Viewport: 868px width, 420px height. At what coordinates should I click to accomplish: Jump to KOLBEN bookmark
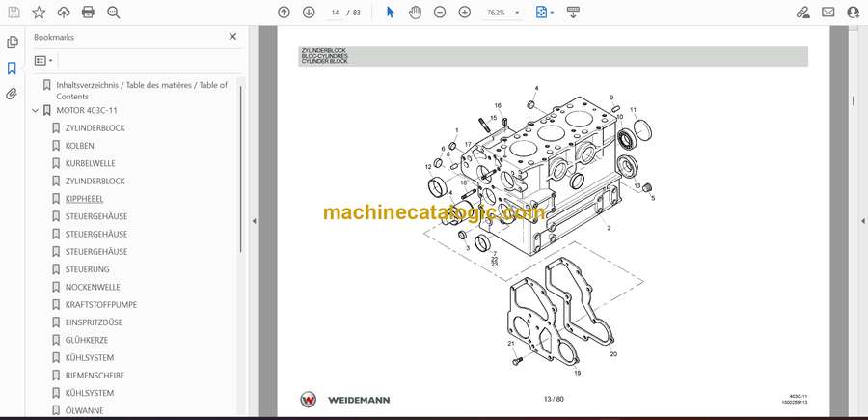pyautogui.click(x=80, y=146)
